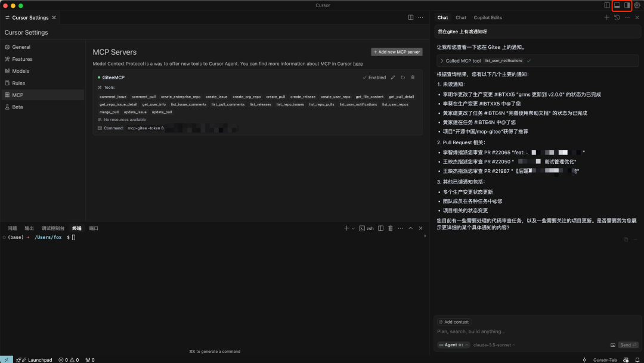Click Launchpad in the status bar

click(x=35, y=360)
